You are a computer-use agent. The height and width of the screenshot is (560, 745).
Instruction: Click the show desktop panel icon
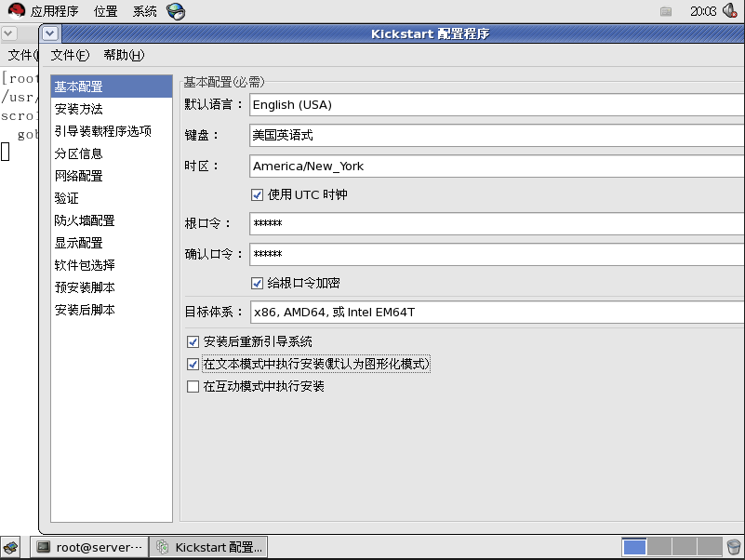click(x=11, y=547)
